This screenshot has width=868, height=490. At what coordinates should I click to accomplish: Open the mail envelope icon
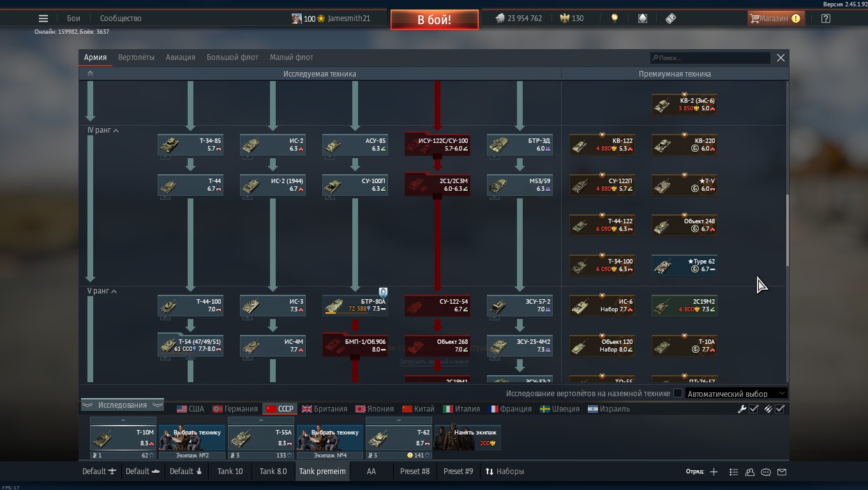782,472
